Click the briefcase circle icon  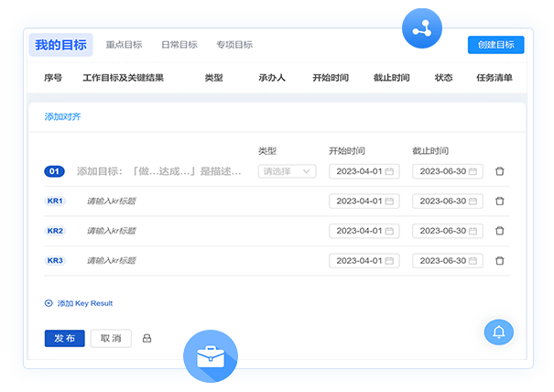point(211,356)
